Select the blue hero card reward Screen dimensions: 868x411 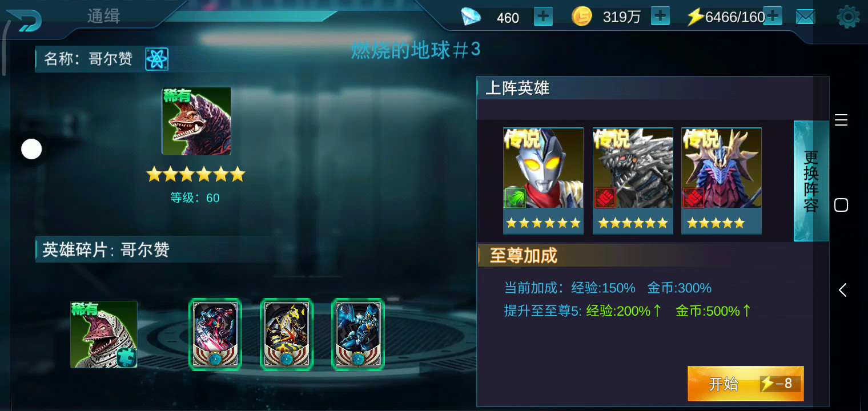(x=358, y=334)
